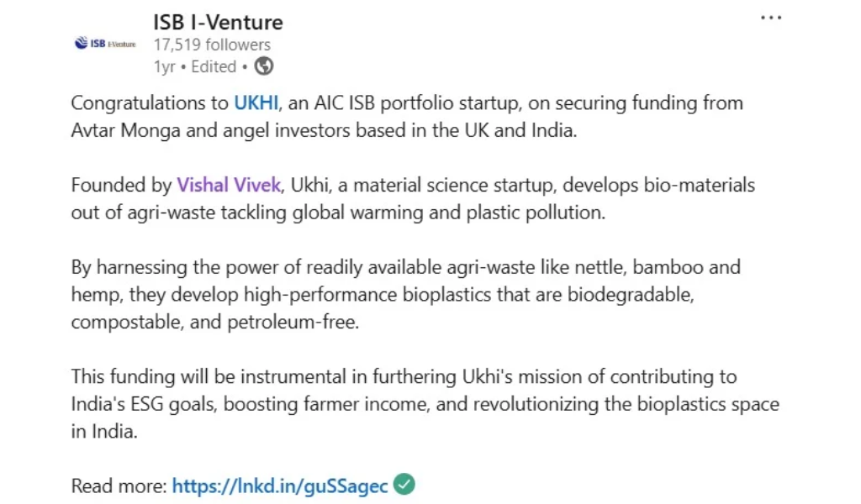The height and width of the screenshot is (504, 861).
Task: Open the ISB I-Venture page name
Action: tap(218, 22)
